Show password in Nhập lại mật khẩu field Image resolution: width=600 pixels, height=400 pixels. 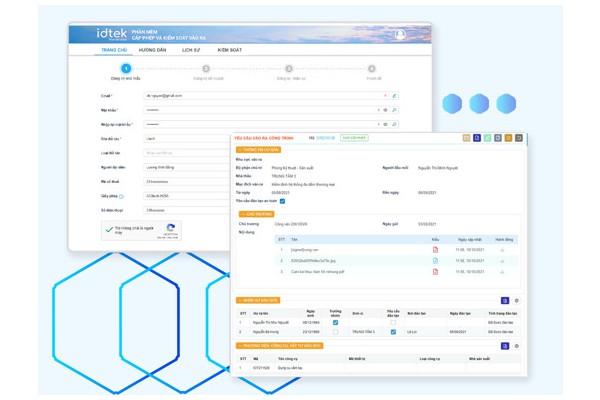tap(386, 124)
